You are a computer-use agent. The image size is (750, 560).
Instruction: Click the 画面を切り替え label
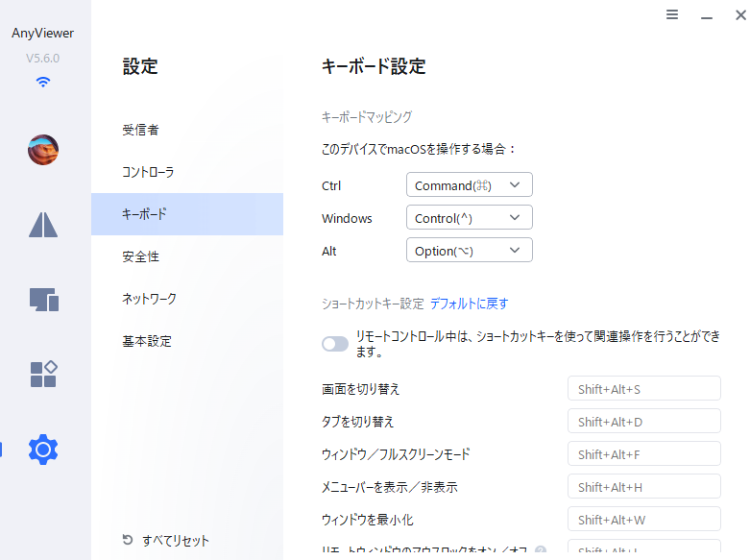(x=361, y=389)
